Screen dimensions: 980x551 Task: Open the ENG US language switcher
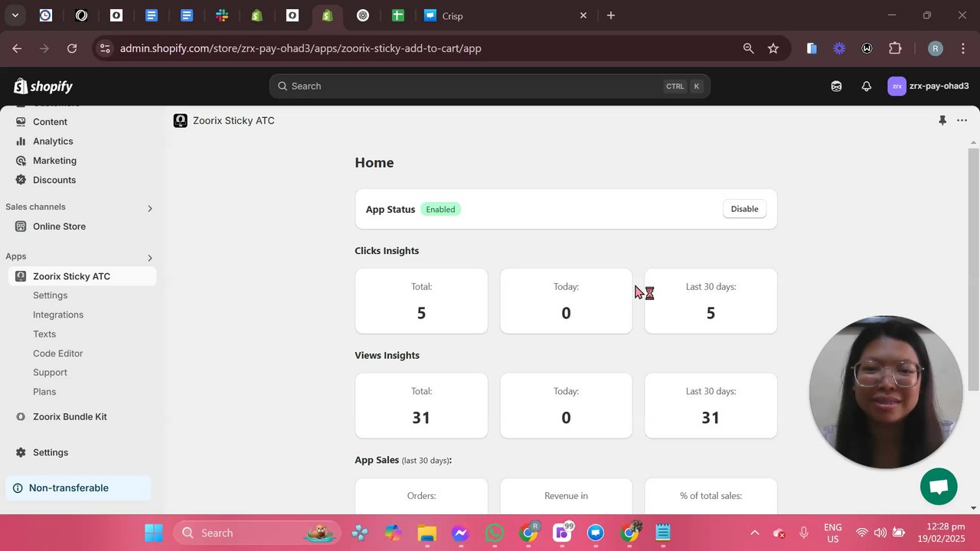(832, 533)
